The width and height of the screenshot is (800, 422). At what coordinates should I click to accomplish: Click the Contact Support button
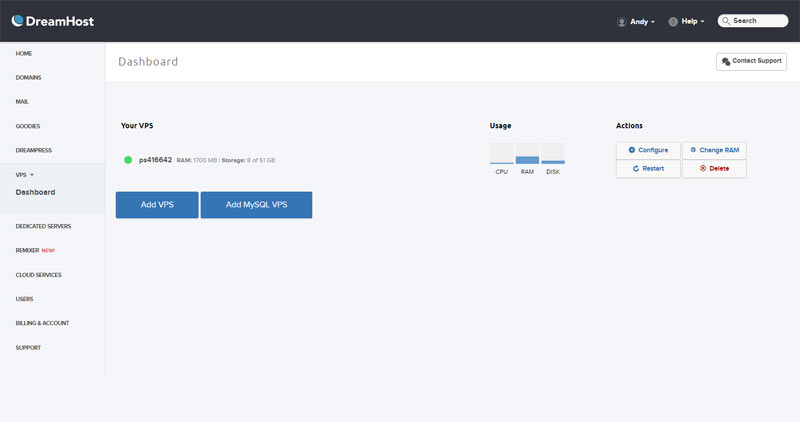[x=751, y=61]
